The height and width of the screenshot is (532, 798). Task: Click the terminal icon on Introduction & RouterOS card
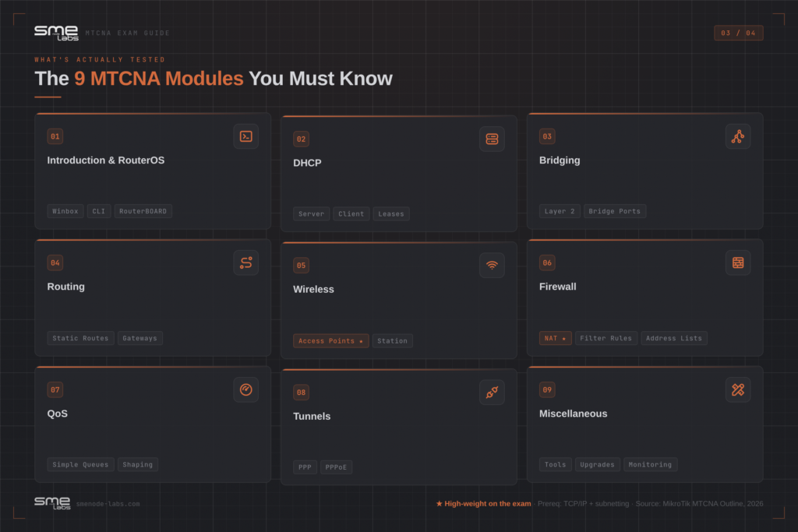pyautogui.click(x=245, y=136)
